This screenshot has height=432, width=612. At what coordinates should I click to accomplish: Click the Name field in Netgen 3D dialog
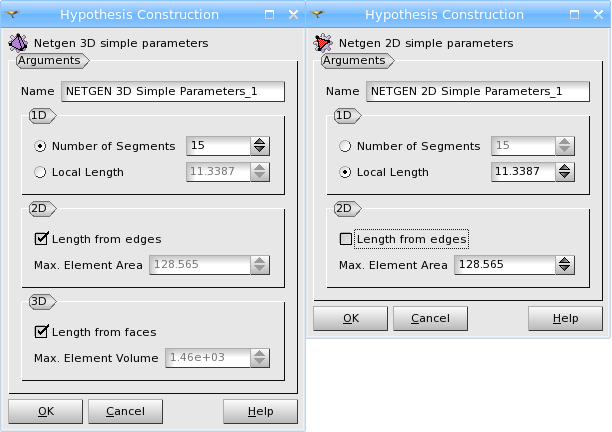coord(173,91)
